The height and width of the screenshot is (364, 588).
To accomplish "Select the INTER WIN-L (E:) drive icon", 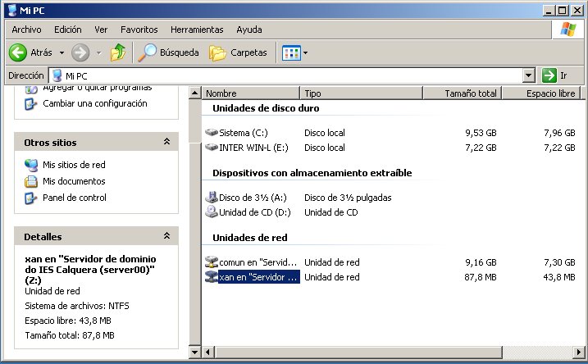I will [x=212, y=148].
